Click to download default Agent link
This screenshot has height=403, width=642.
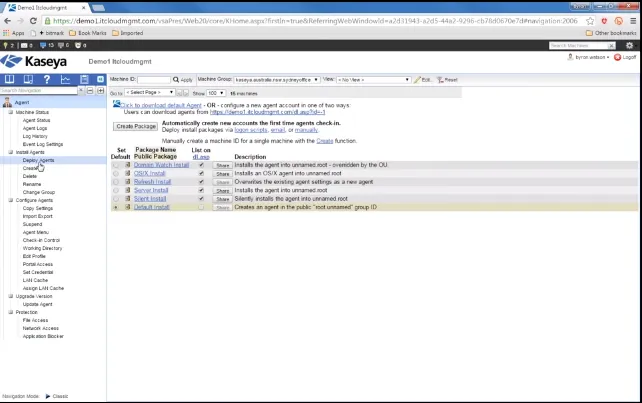(161, 105)
